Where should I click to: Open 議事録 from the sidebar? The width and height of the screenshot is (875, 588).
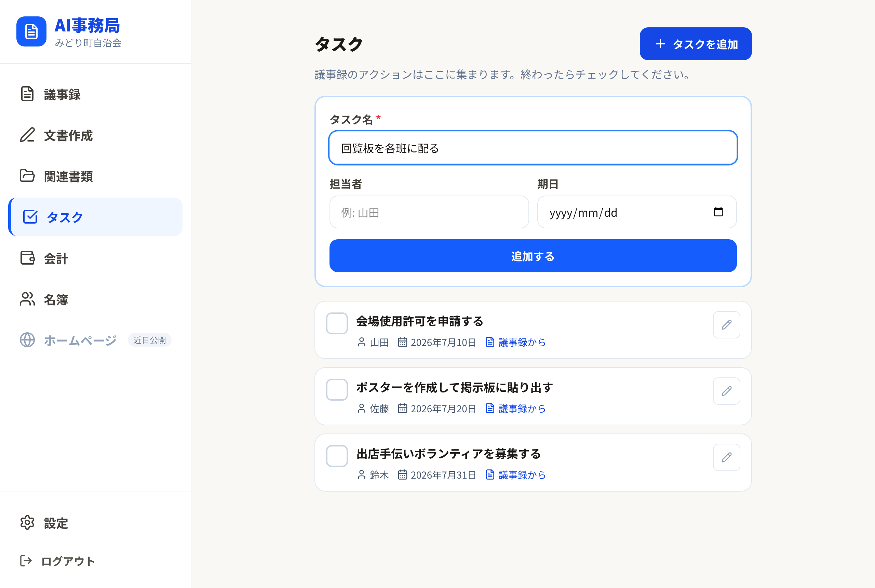click(x=95, y=94)
